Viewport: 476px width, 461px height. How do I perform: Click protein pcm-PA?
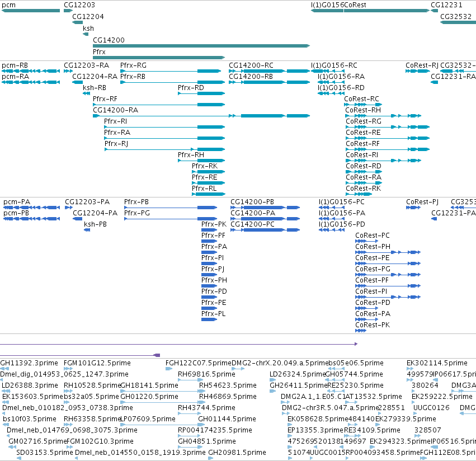point(31,208)
